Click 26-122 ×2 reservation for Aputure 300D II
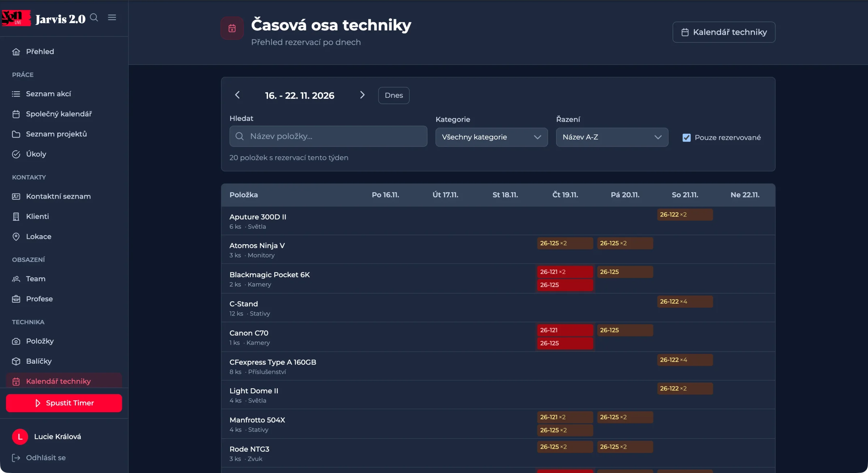Viewport: 868px width, 473px height. click(685, 215)
